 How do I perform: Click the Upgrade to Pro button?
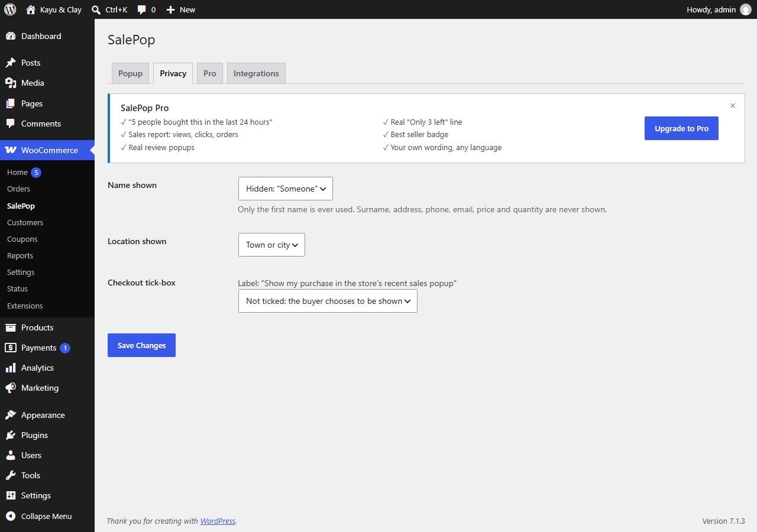coord(681,128)
